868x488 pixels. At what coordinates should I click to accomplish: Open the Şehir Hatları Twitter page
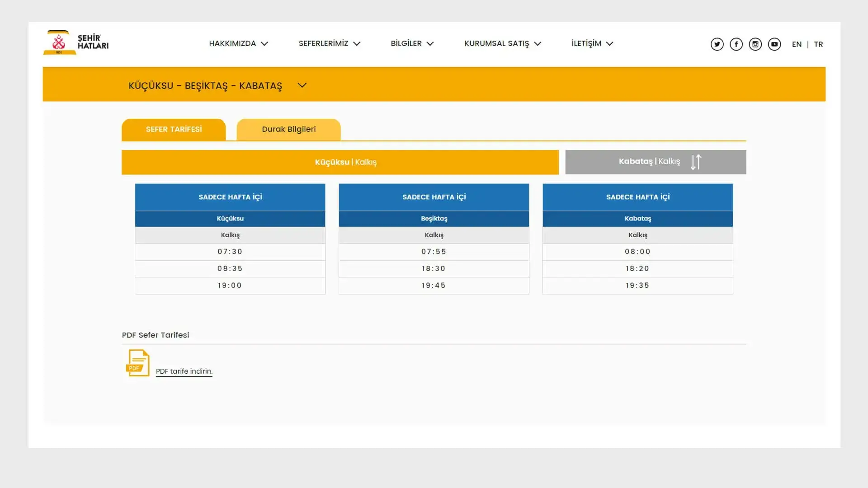pyautogui.click(x=717, y=44)
